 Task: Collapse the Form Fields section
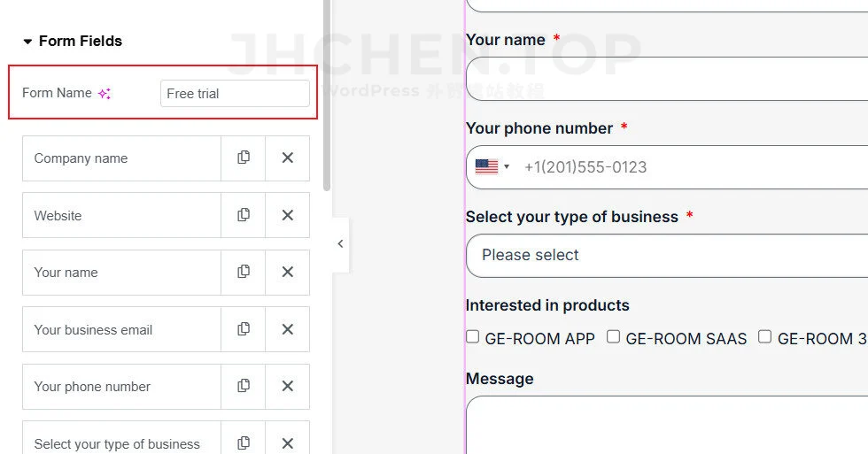[x=27, y=42]
